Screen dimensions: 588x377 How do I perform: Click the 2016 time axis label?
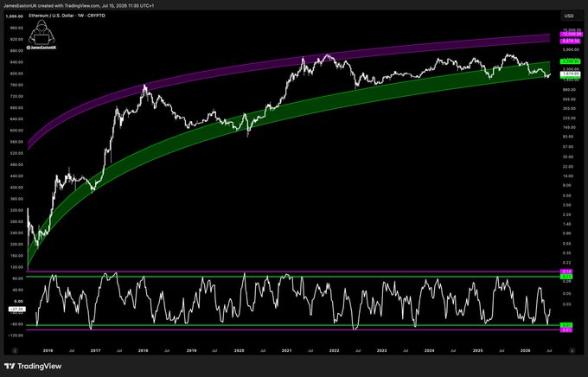(x=48, y=351)
